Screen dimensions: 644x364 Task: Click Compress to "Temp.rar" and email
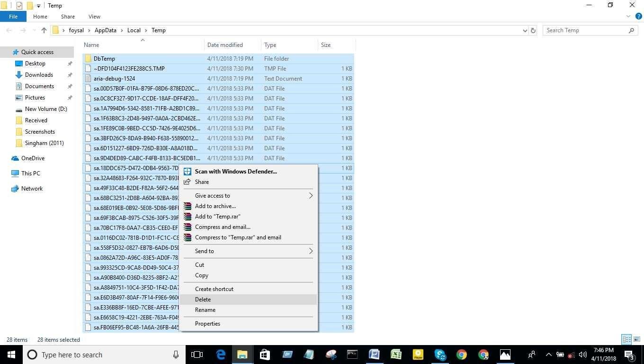pyautogui.click(x=249, y=237)
